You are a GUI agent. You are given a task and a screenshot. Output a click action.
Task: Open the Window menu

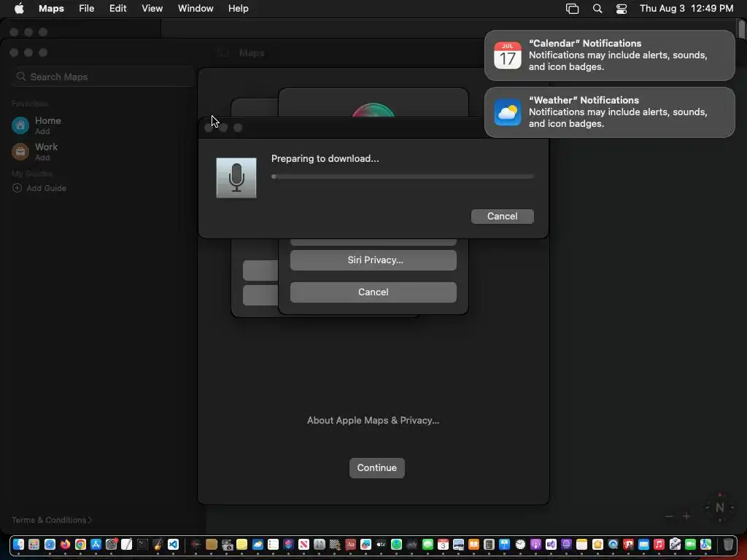point(196,8)
